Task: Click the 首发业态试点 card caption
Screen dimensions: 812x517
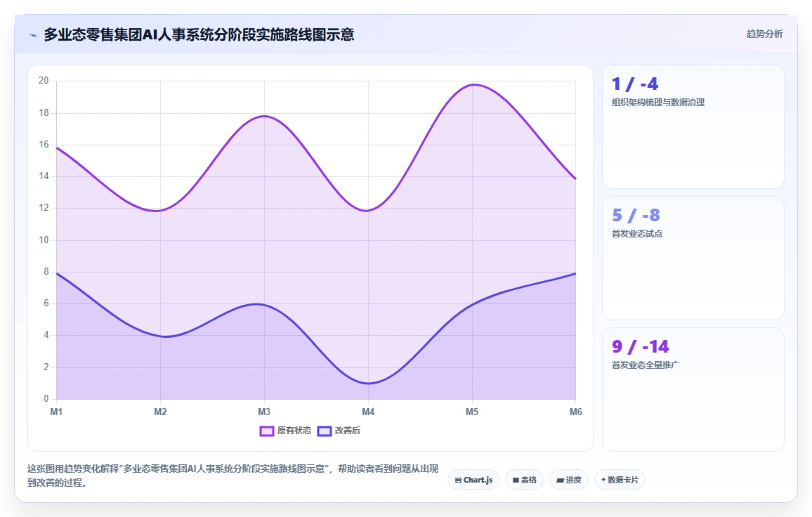Action: tap(637, 234)
